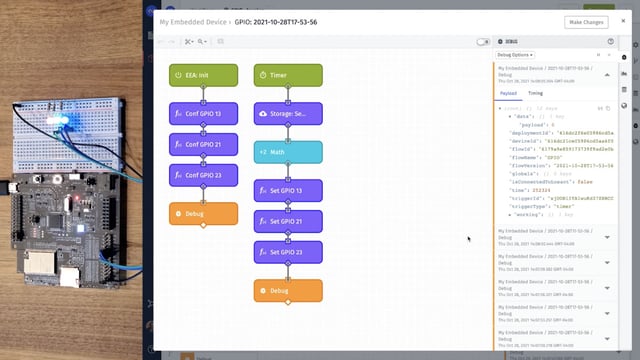The width and height of the screenshot is (640, 360).
Task: Click the expand-all icon beside the copy icon
Action: [600, 109]
